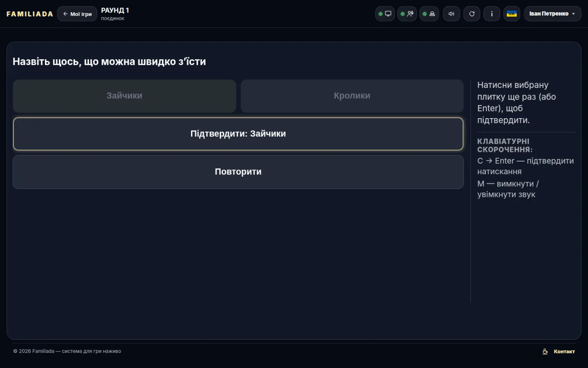Click the 'C → Enter — підтвердити натискання' hint
The width and height of the screenshot is (588, 368).
[x=525, y=166]
